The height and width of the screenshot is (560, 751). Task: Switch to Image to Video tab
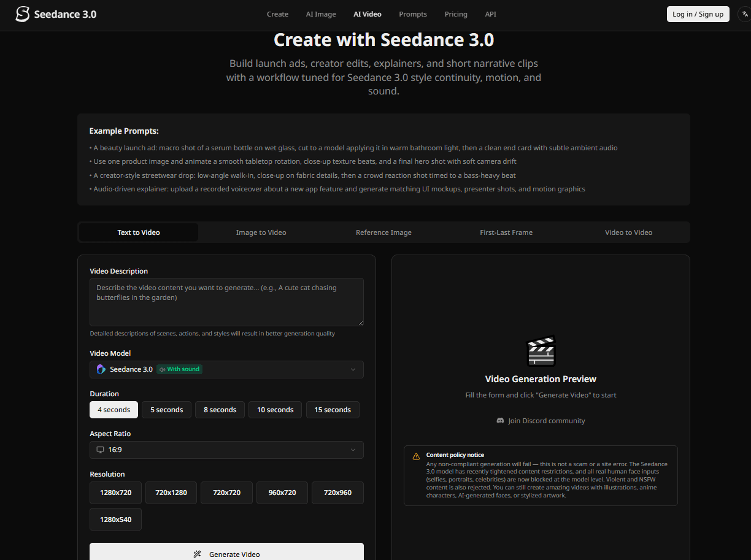click(261, 232)
